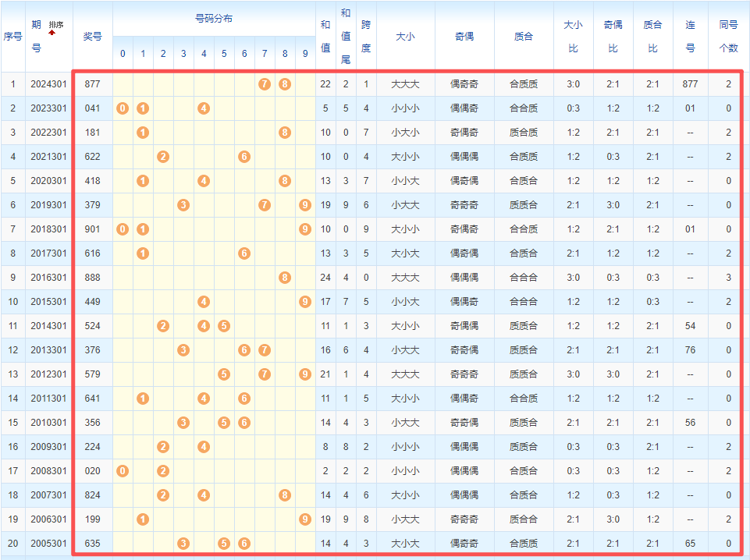The height and width of the screenshot is (560, 750).
Task: Click the 奖号 column header
Action: (92, 37)
